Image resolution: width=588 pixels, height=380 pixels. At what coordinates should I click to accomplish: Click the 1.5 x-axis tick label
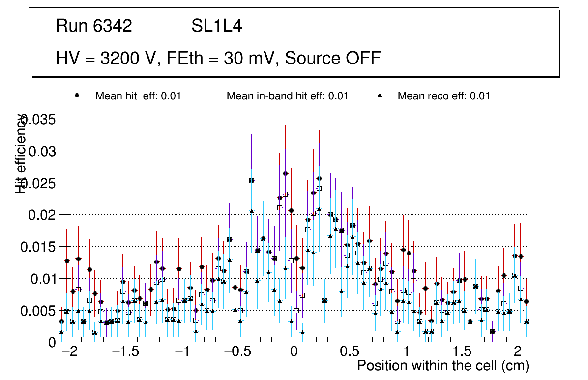tap(461, 352)
